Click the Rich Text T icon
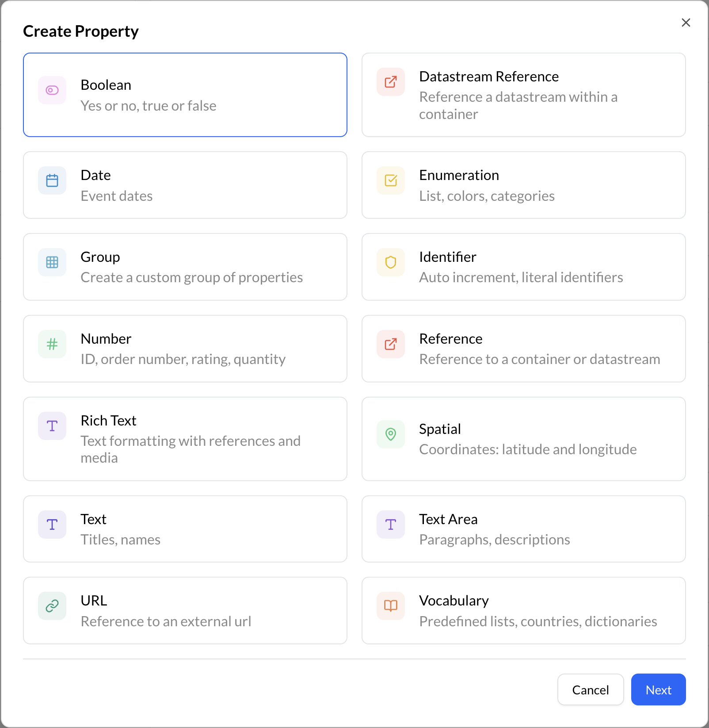The width and height of the screenshot is (709, 728). click(52, 426)
